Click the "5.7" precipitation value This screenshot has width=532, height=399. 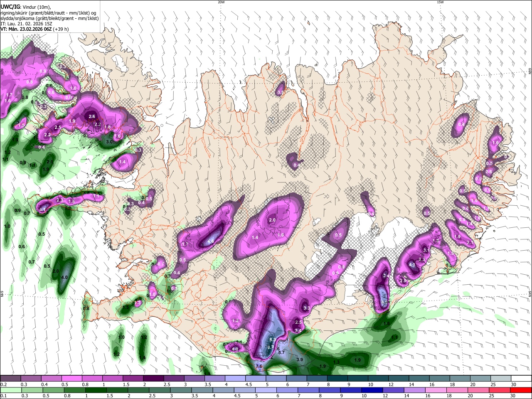tap(281, 352)
